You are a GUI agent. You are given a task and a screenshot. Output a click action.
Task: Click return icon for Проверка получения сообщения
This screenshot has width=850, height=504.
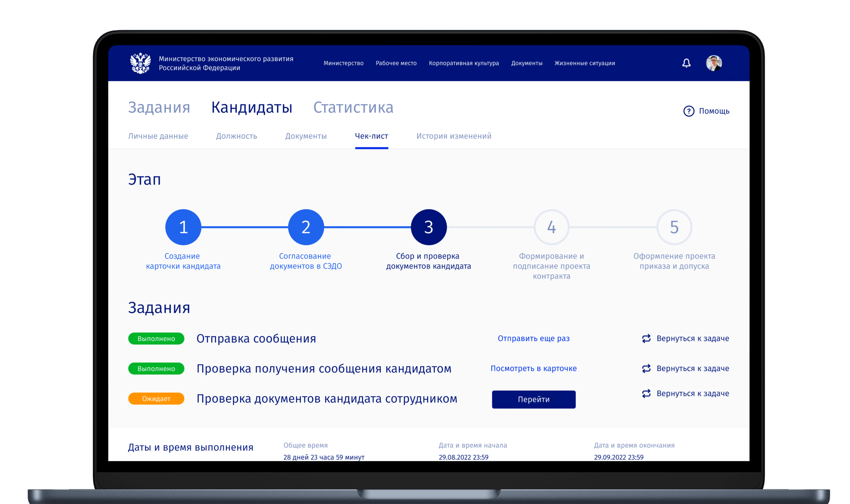coord(646,368)
